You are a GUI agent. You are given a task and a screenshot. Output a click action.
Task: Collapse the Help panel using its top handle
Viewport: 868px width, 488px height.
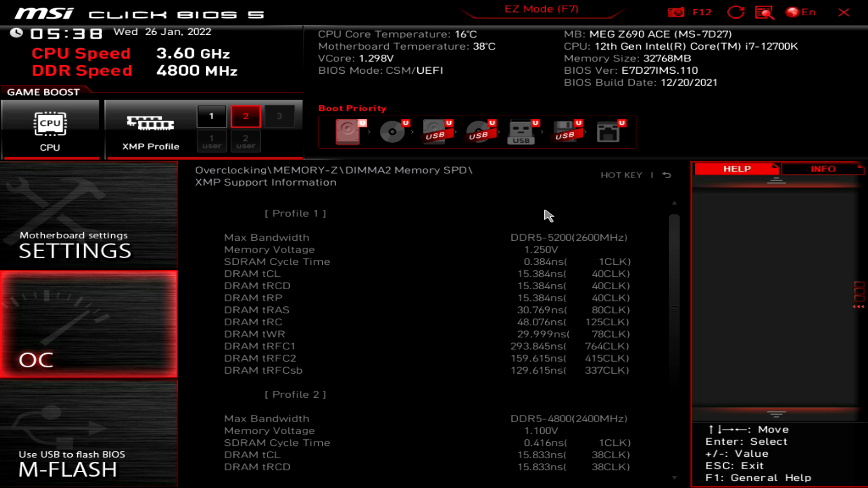coord(777,180)
